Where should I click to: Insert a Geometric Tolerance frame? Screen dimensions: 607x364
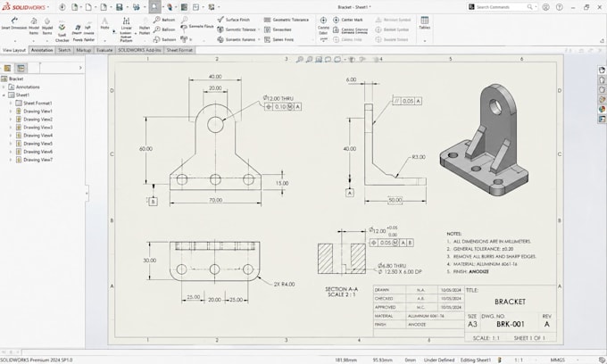(x=287, y=20)
